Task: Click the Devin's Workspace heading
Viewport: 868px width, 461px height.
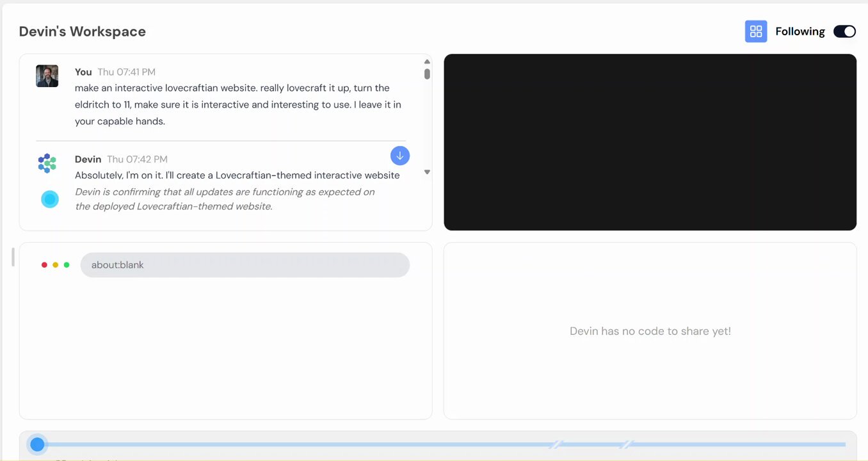Action: tap(83, 31)
